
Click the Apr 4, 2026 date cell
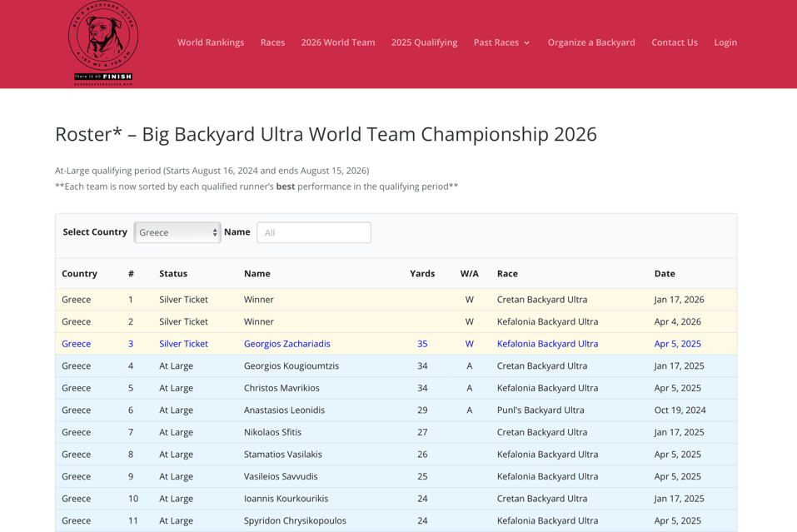click(x=678, y=321)
